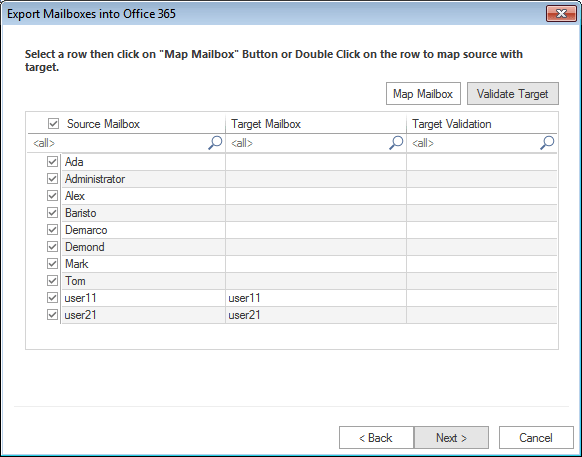Select the user11 source mailbox name
The image size is (582, 457).
pyautogui.click(x=81, y=298)
